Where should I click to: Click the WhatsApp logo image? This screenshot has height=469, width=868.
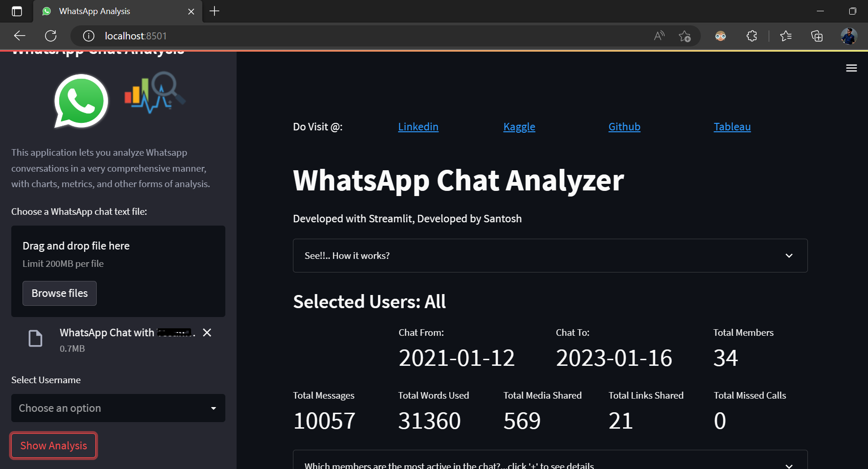[81, 101]
